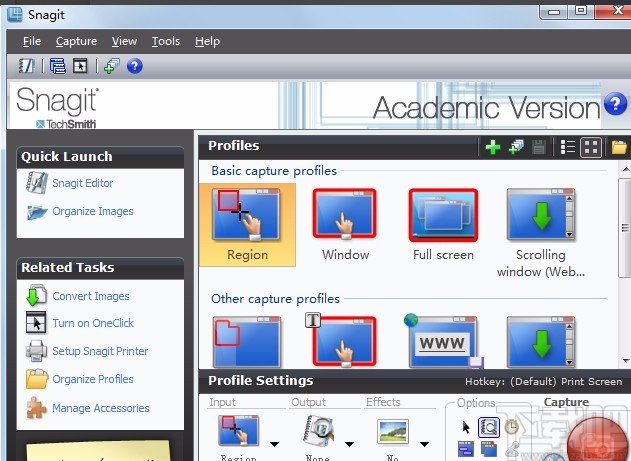The width and height of the screenshot is (631, 461).
Task: Click the Organize Profiles folder icon
Action: 37,379
